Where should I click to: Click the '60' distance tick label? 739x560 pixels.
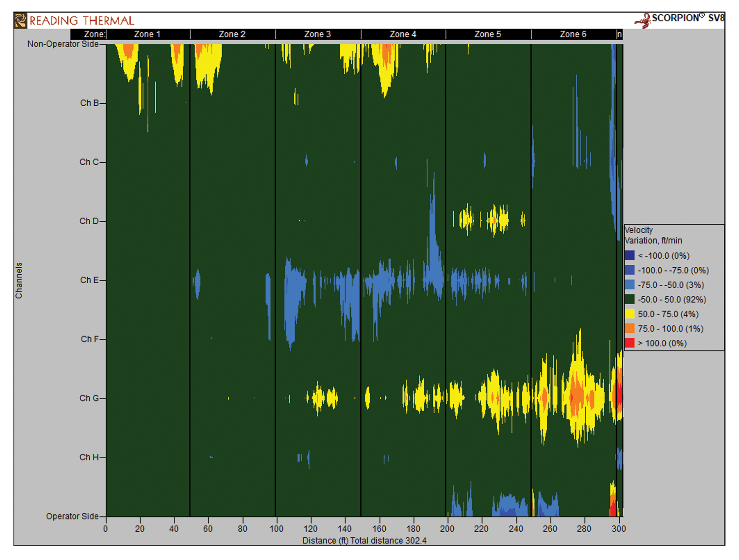208,529
